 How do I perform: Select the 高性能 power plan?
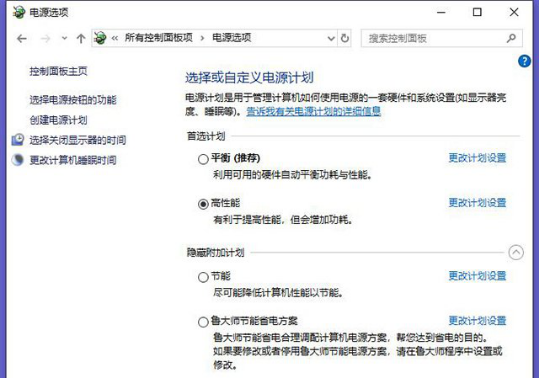203,204
